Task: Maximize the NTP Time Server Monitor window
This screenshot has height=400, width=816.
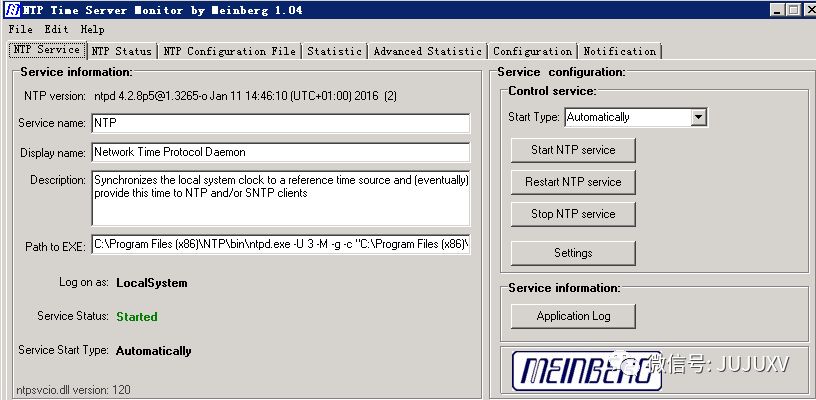Action: tap(793, 10)
